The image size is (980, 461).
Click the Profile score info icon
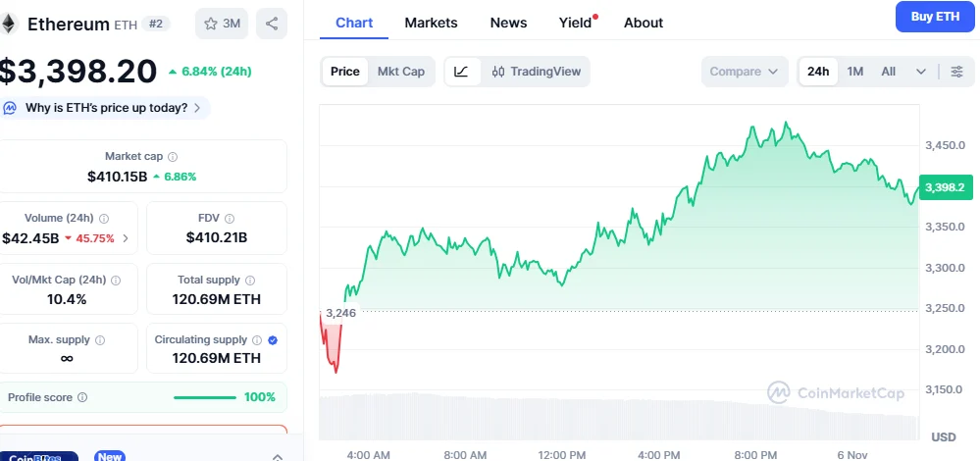click(x=82, y=397)
